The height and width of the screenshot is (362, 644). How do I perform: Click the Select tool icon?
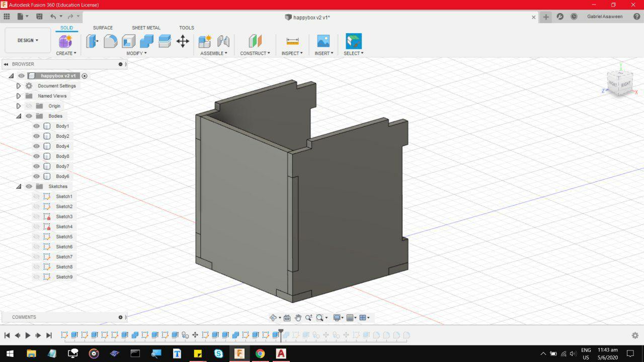click(x=354, y=41)
